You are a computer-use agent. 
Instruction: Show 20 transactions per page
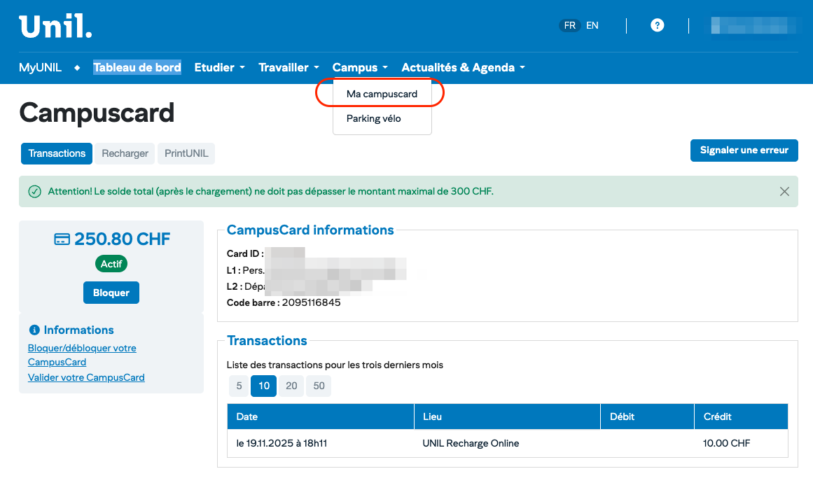(291, 386)
